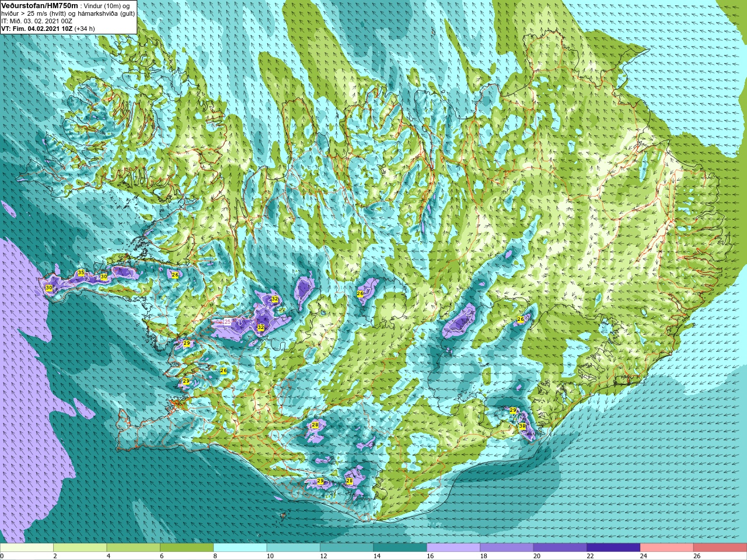Click the 20–22 m/s violet legend swatch

pyautogui.click(x=560, y=548)
